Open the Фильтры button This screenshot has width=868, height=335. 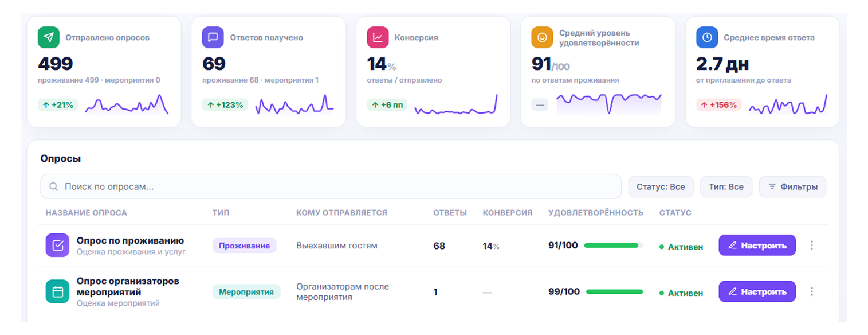[x=792, y=186]
